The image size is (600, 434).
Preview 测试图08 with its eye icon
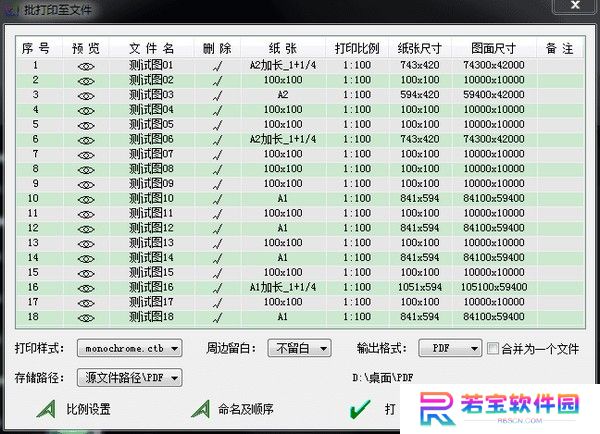(86, 170)
